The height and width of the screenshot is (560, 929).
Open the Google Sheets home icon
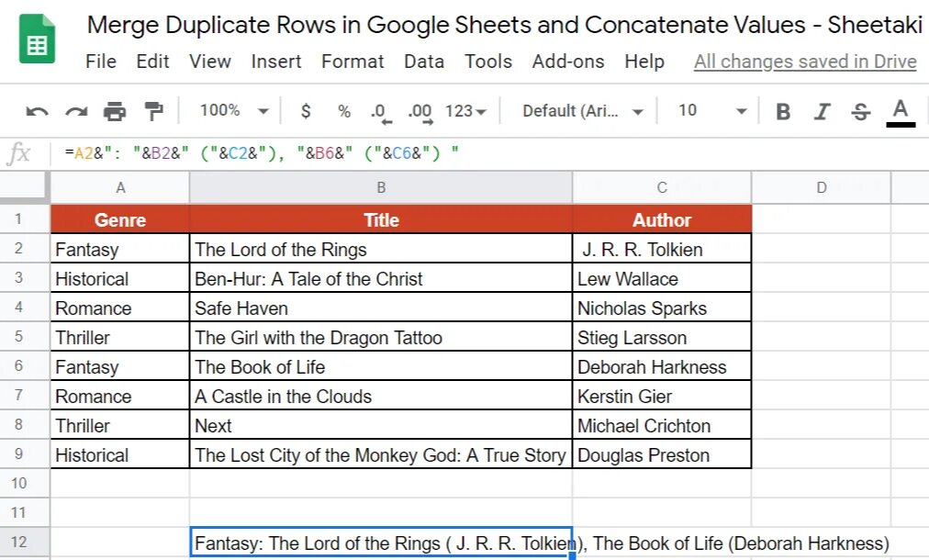coord(37,39)
